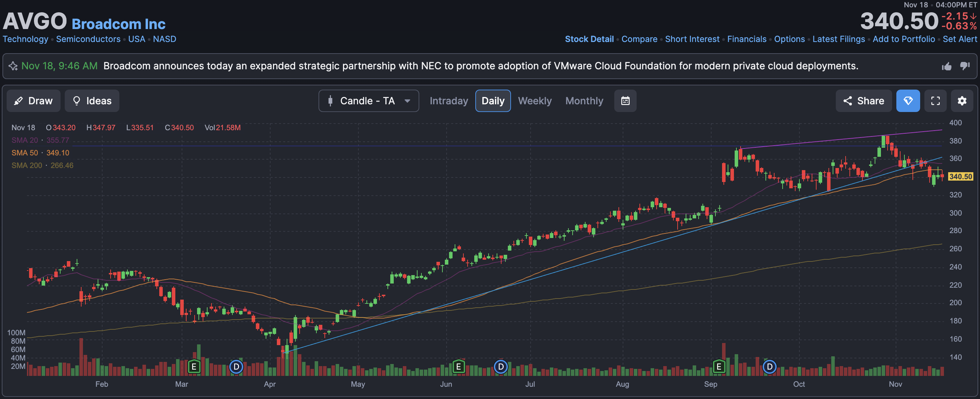Open the Financials tab
This screenshot has height=399, width=980.
pyautogui.click(x=747, y=39)
